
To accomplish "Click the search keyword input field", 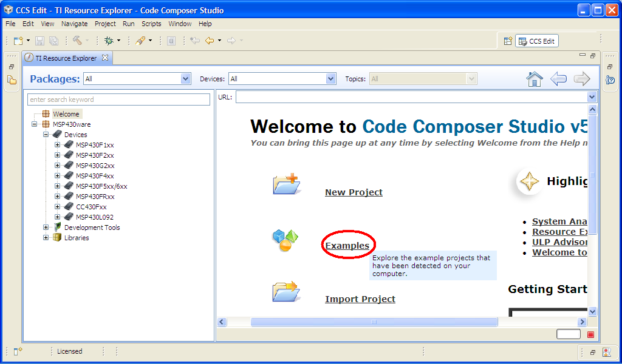I will (118, 99).
